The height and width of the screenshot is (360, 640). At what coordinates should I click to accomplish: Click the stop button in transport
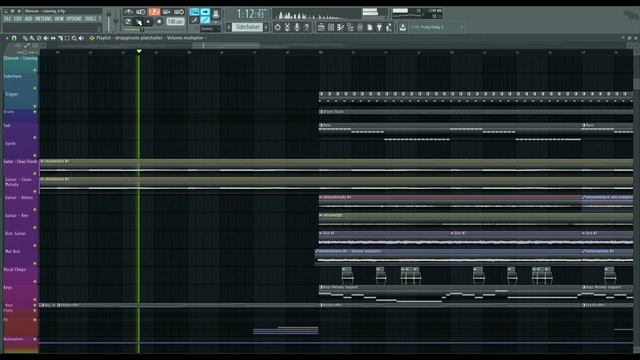click(x=149, y=22)
